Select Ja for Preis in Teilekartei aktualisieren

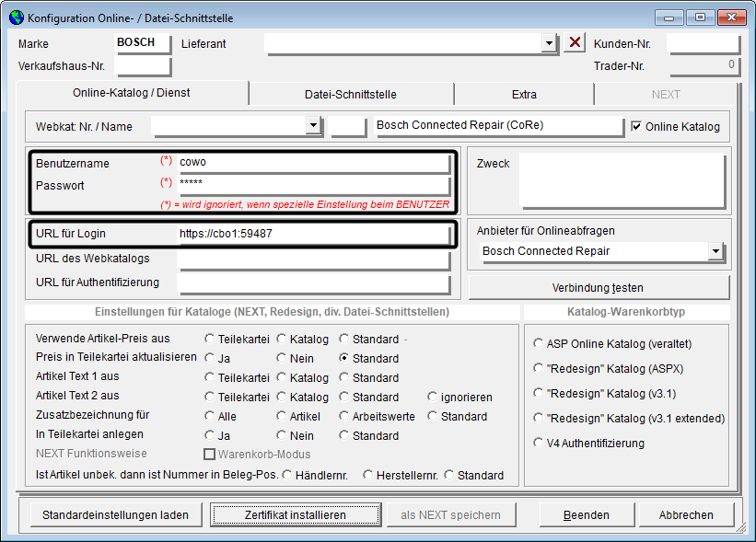pos(209,358)
